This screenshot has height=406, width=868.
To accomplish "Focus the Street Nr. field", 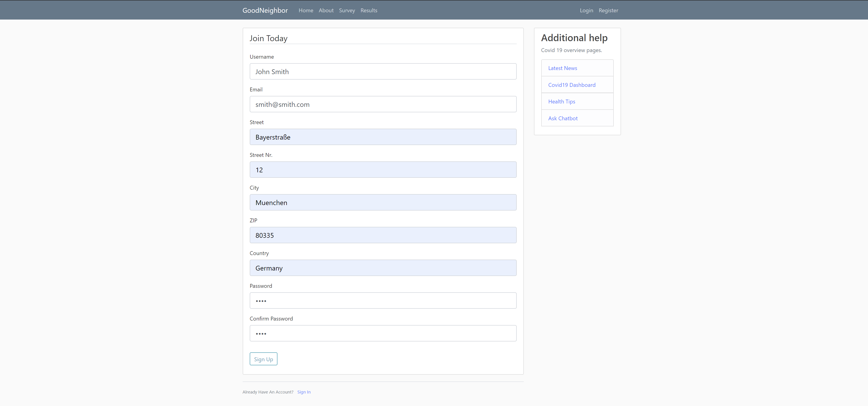I will (x=383, y=170).
